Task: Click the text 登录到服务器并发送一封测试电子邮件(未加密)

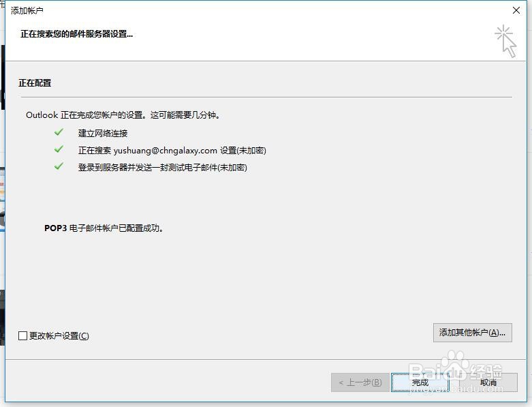Action: pyautogui.click(x=163, y=167)
